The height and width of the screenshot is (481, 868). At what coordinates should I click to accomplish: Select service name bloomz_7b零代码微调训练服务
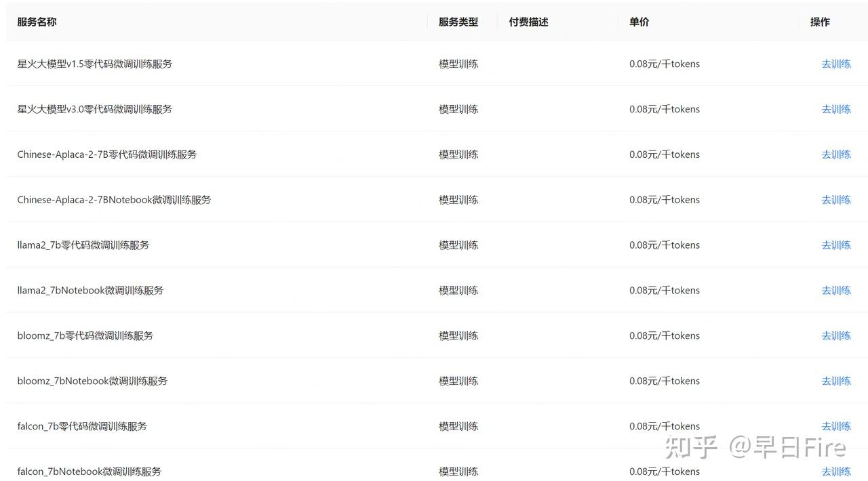pos(85,336)
